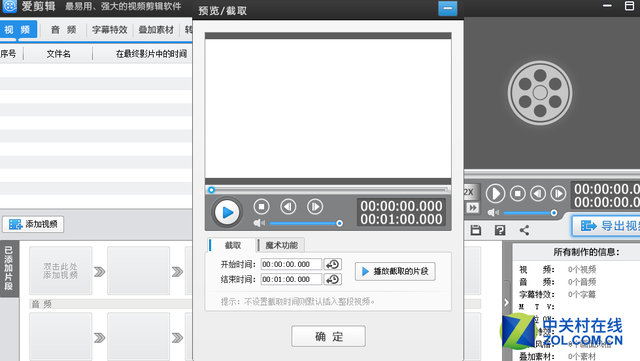Open the 字幕特效 tab
This screenshot has width=640, height=361.
(109, 30)
